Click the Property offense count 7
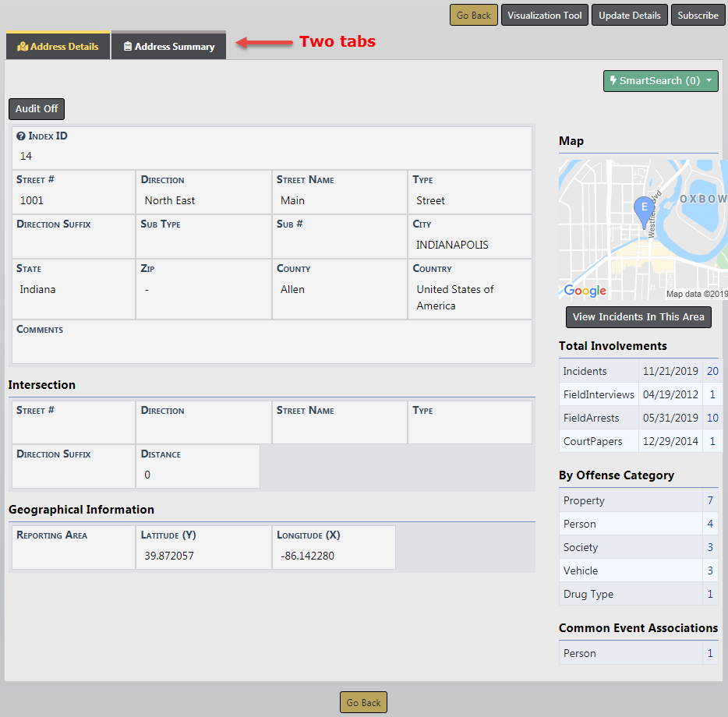The height and width of the screenshot is (717, 728). pos(710,500)
